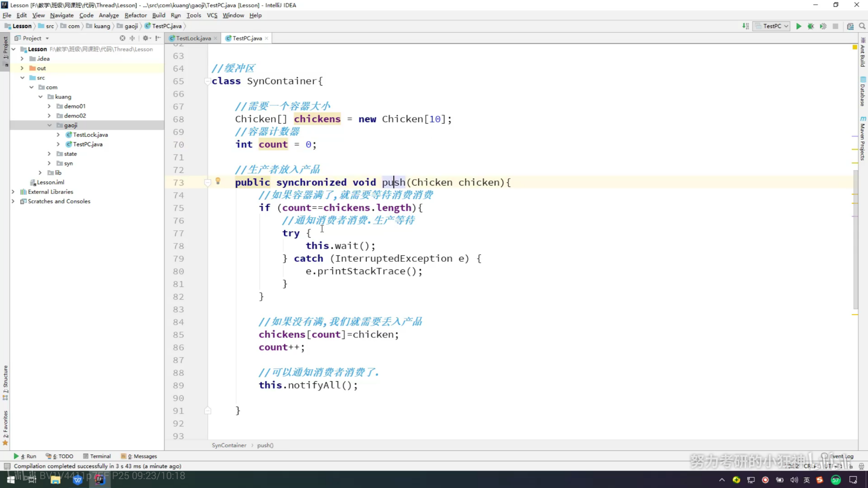Image resolution: width=868 pixels, height=488 pixels.
Task: Expand the .idea folder
Action: pyautogui.click(x=22, y=58)
